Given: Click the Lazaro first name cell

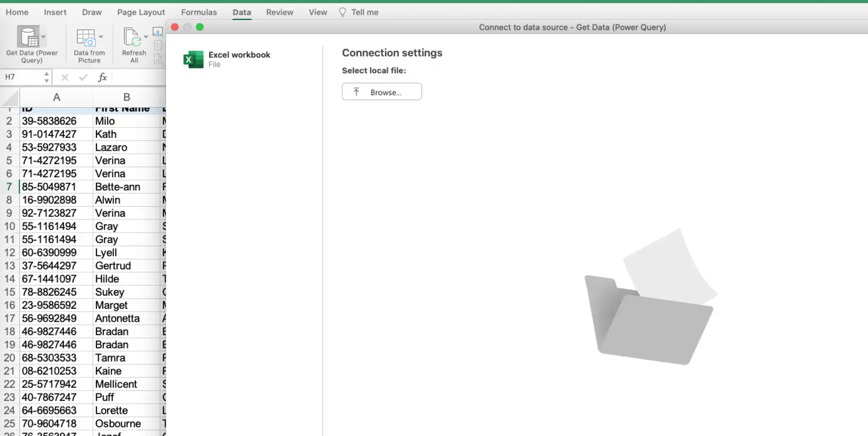Looking at the screenshot, I should [x=127, y=147].
